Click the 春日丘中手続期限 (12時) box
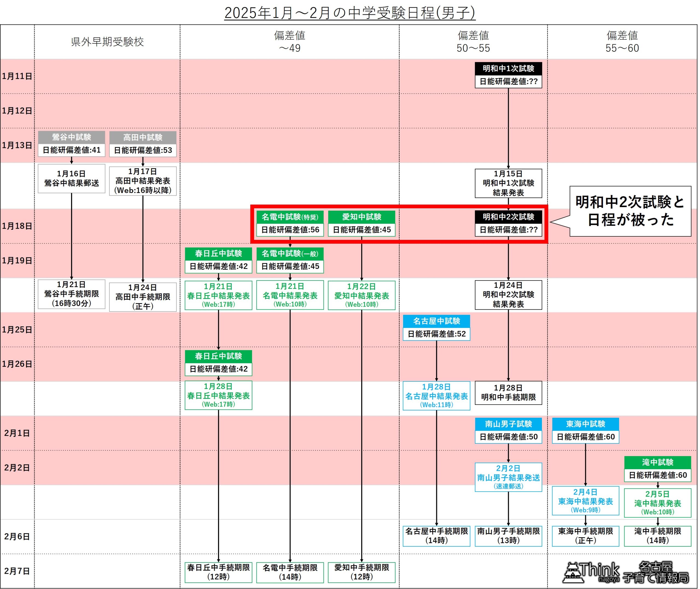The width and height of the screenshot is (700, 589). coord(218,572)
